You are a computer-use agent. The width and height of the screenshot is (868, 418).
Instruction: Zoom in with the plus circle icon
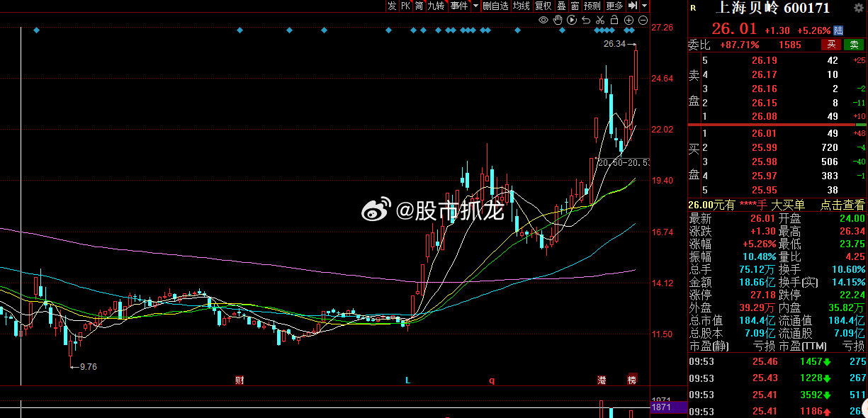(629, 20)
